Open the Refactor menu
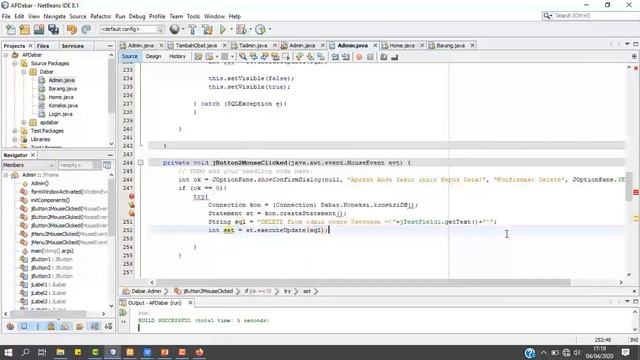Image resolution: width=640 pixels, height=360 pixels. point(101,16)
